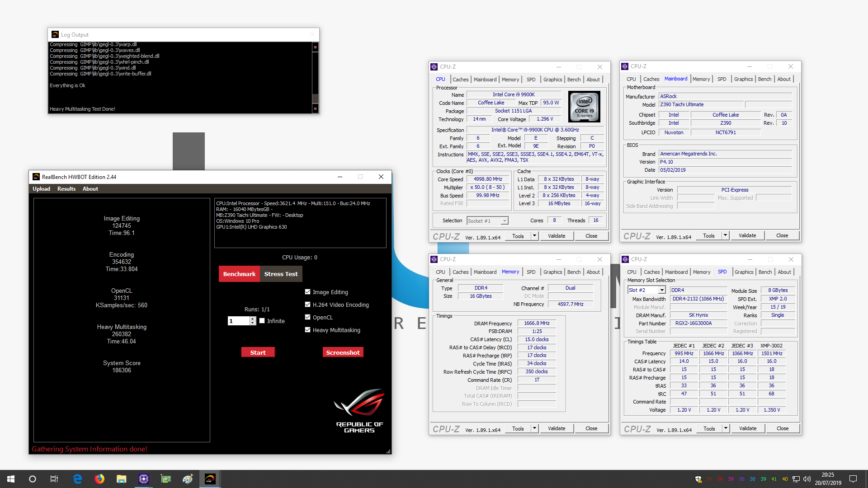Image resolution: width=868 pixels, height=488 pixels.
Task: Click the green 41 core temperature tray icon
Action: [x=774, y=479]
